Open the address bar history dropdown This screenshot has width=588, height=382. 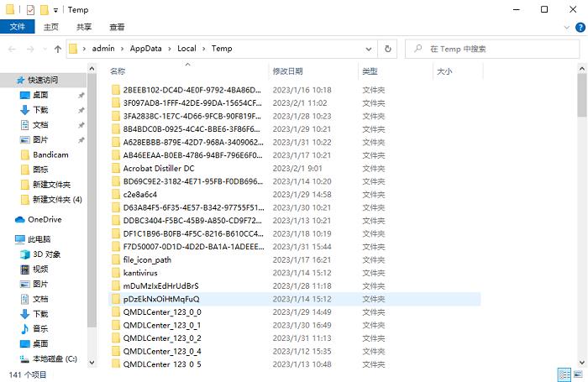369,49
